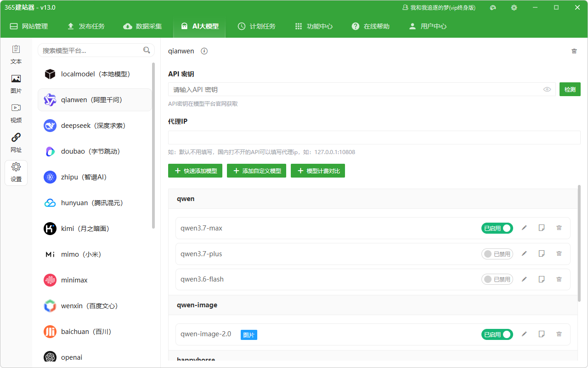Open the 设置 (settings) section in the sidebar
The height and width of the screenshot is (368, 588).
[x=16, y=172]
